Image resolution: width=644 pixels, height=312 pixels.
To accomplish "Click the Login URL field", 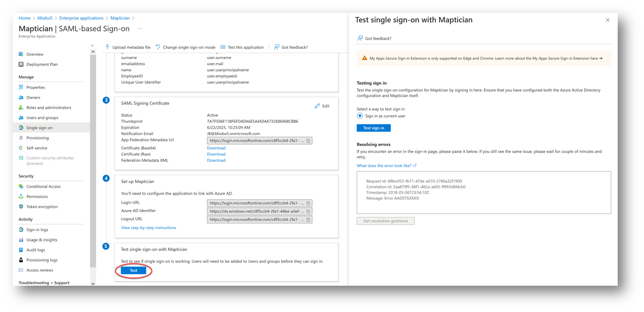I will click(259, 203).
